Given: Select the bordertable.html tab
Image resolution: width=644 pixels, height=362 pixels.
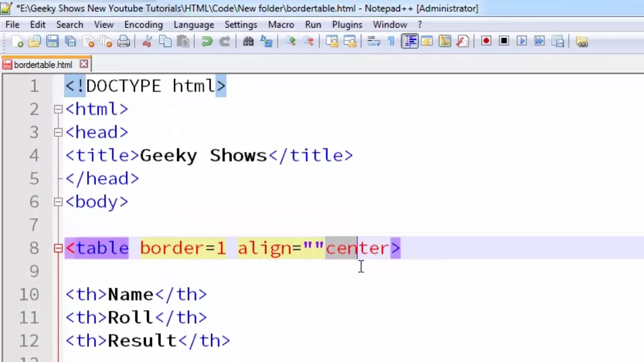Looking at the screenshot, I should coord(43,64).
